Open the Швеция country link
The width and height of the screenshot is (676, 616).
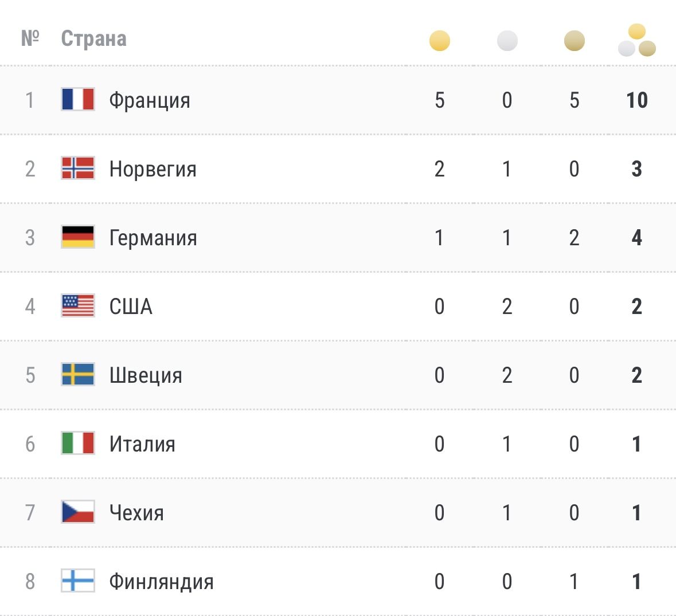[x=146, y=375]
